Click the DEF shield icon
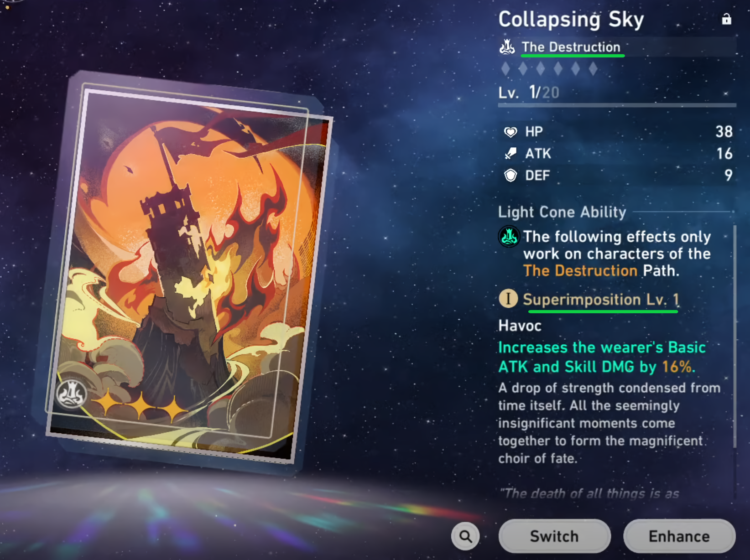Image resolution: width=750 pixels, height=560 pixels. (510, 176)
